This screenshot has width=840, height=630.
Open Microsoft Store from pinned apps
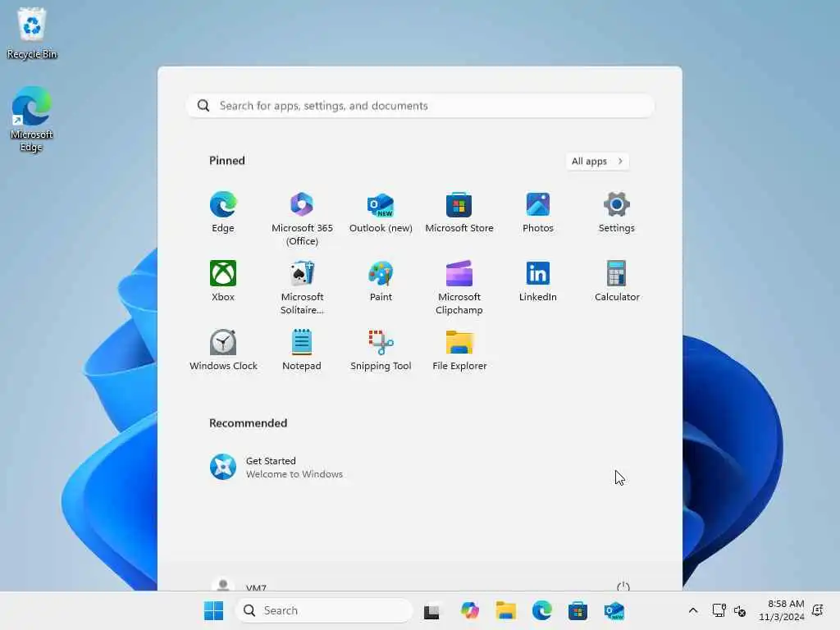tap(459, 212)
